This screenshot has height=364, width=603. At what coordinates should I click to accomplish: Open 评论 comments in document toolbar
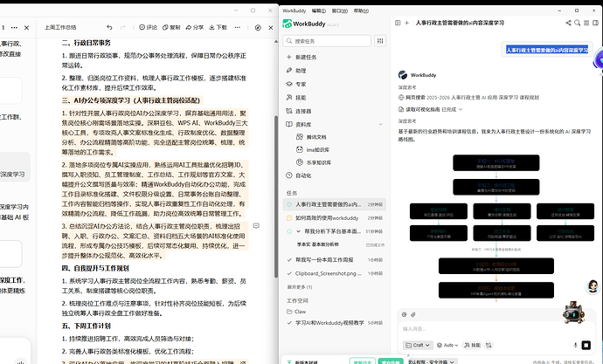148,28
